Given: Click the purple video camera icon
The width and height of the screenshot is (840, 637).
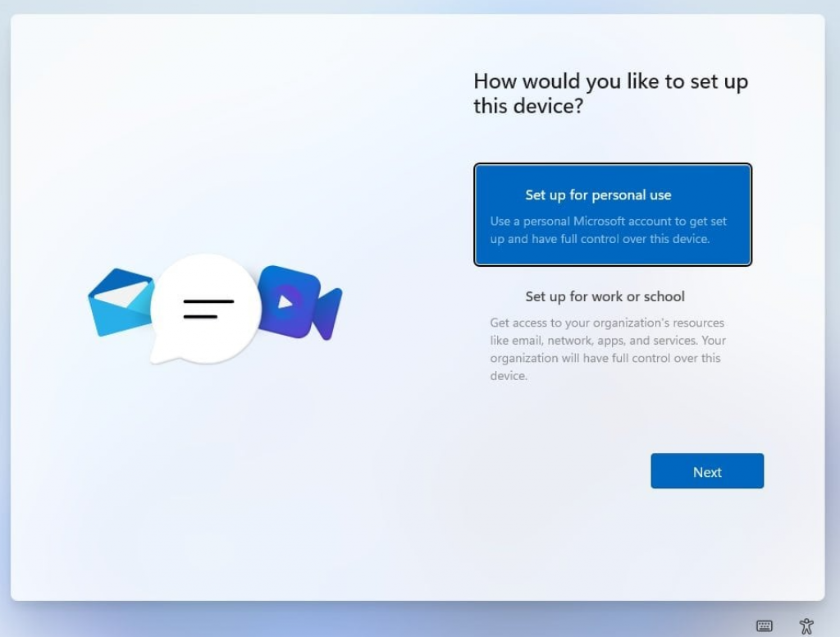Looking at the screenshot, I should coord(299,302).
